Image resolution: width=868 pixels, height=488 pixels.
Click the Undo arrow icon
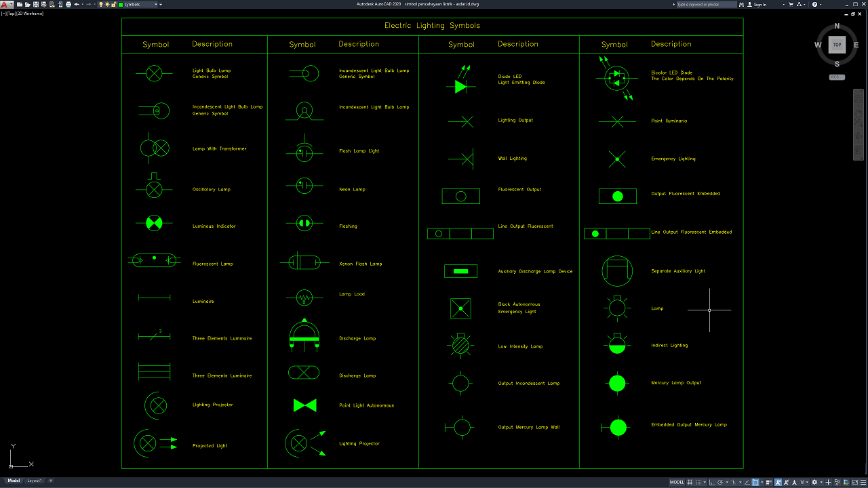[77, 4]
